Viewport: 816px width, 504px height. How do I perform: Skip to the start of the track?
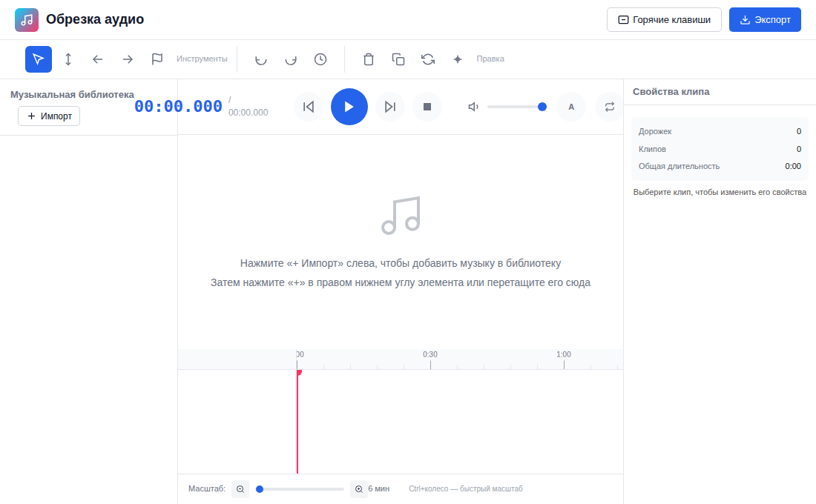coord(309,107)
